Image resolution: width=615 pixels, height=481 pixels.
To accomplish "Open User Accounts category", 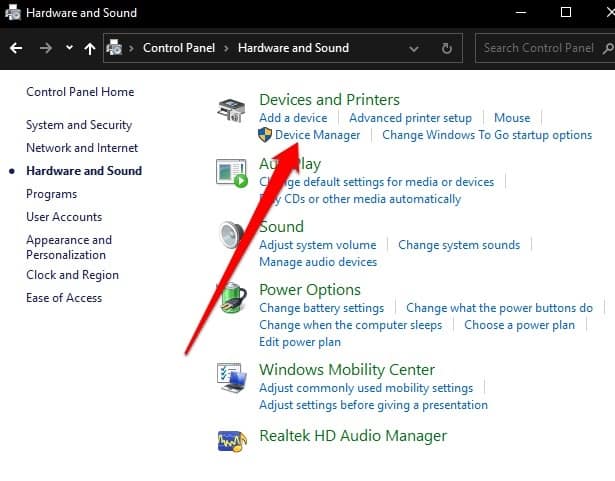I will click(x=64, y=217).
